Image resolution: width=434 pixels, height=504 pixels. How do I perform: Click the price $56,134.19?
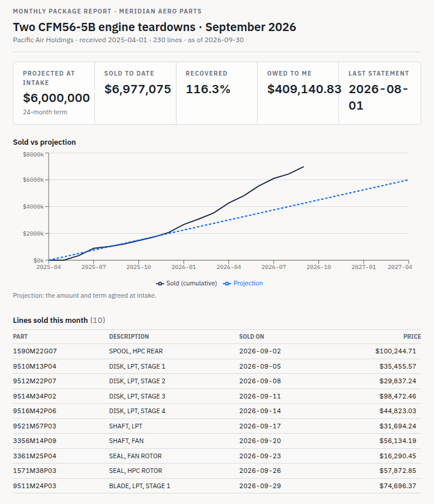click(398, 441)
